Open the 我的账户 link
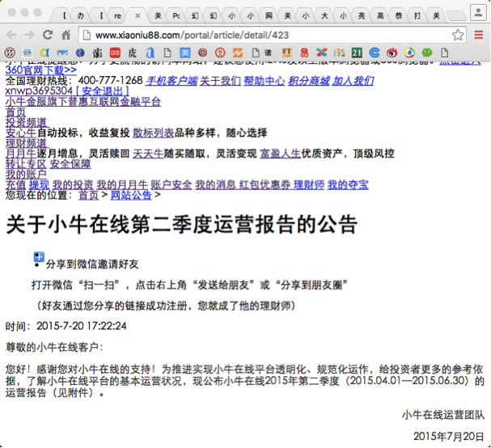This screenshot has height=448, width=491. pyautogui.click(x=26, y=175)
